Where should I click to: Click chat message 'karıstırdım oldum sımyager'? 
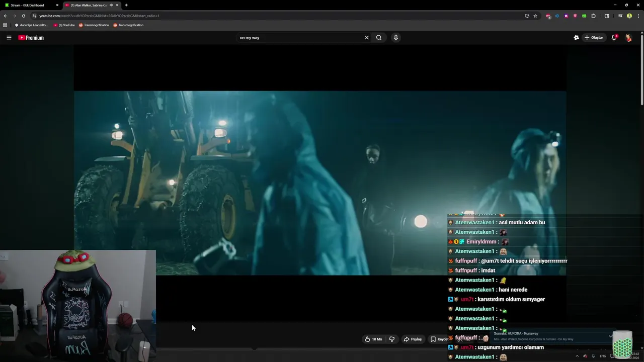(511, 300)
